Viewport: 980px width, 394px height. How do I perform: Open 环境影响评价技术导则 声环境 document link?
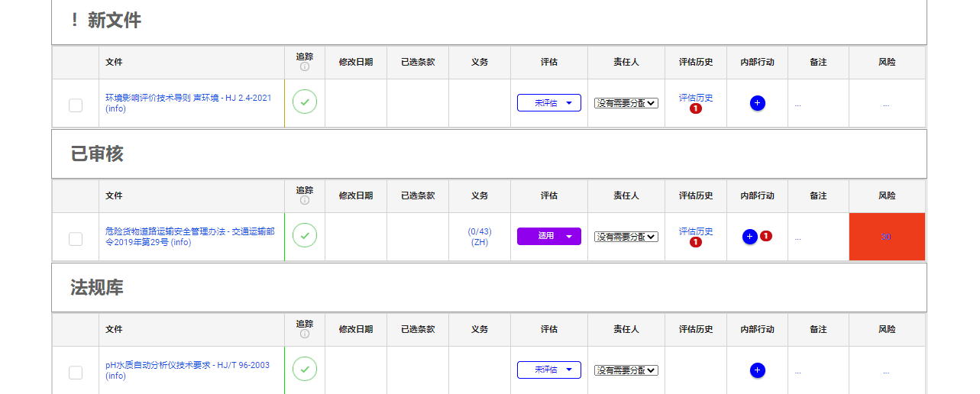(x=188, y=98)
